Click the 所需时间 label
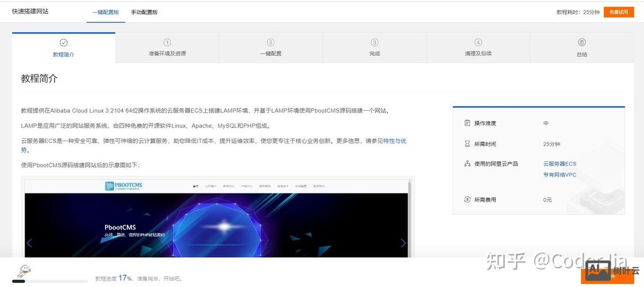Viewport: 644px width, 287px height. click(486, 144)
